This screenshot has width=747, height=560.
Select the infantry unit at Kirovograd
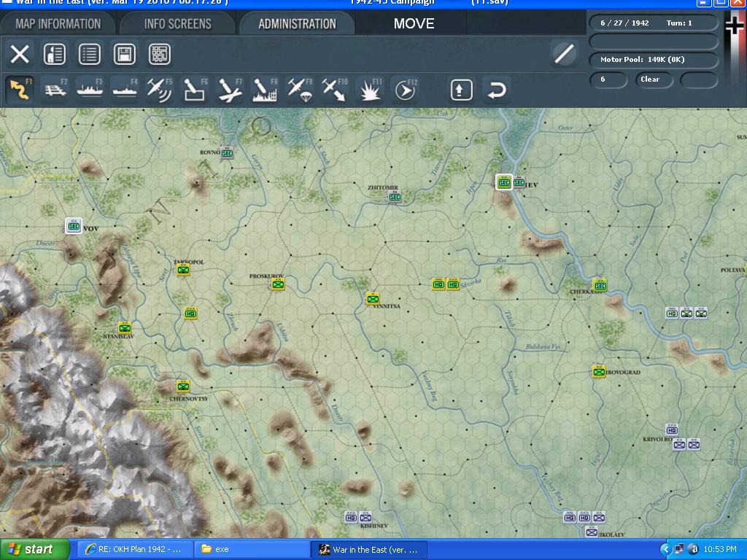tap(599, 372)
